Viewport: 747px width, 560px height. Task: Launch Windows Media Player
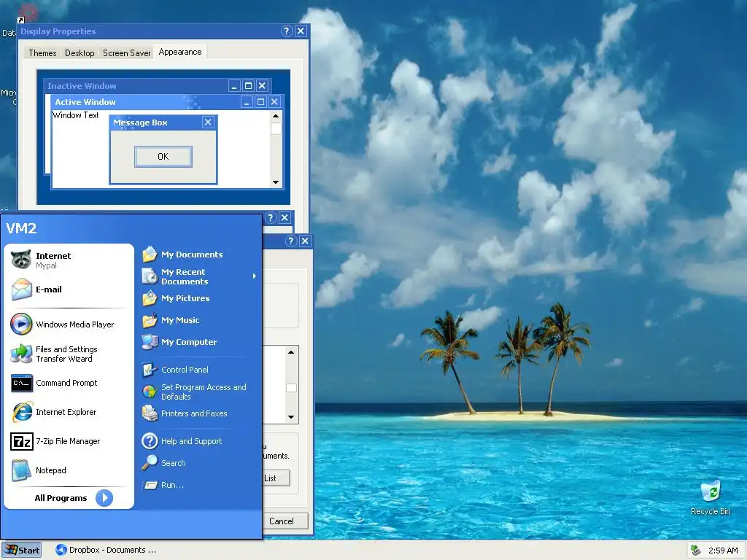[x=68, y=324]
